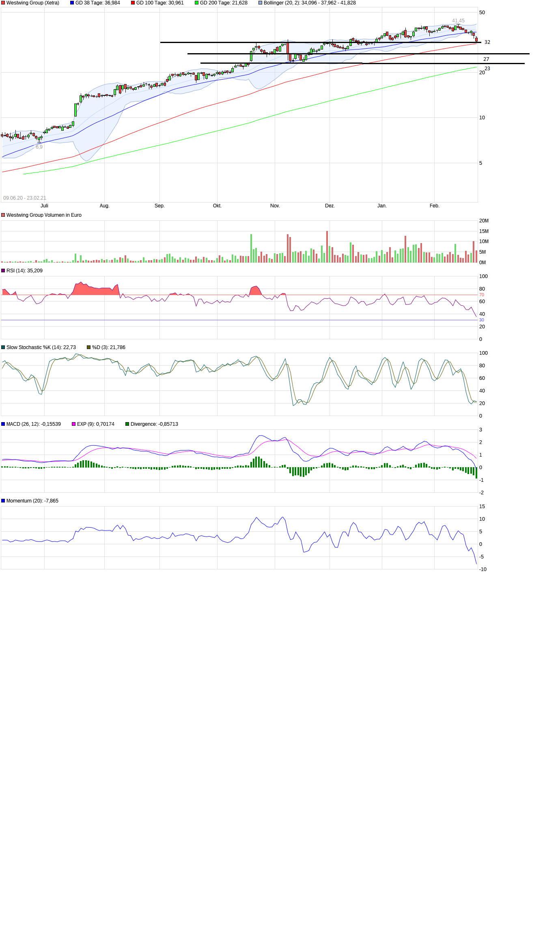Click the blue GD 38 Tage legend swatch
Image resolution: width=560 pixels, height=940 pixels.
(72, 3)
